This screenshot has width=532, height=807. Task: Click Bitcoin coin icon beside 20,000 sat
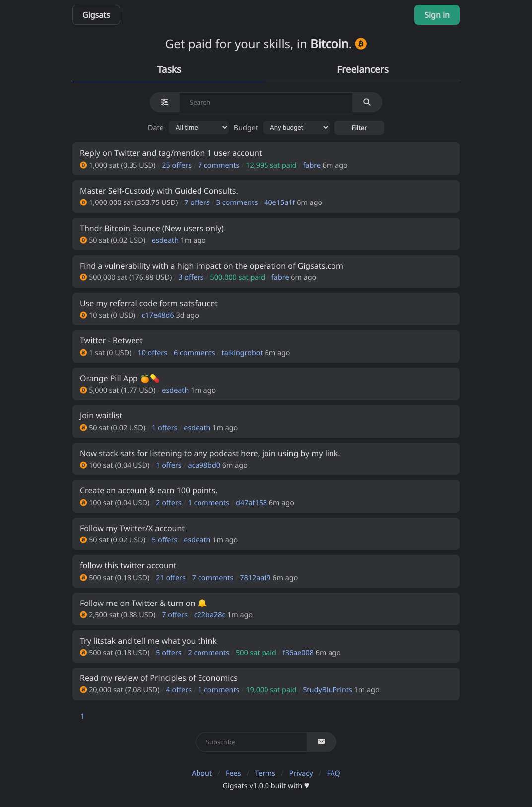click(x=83, y=690)
